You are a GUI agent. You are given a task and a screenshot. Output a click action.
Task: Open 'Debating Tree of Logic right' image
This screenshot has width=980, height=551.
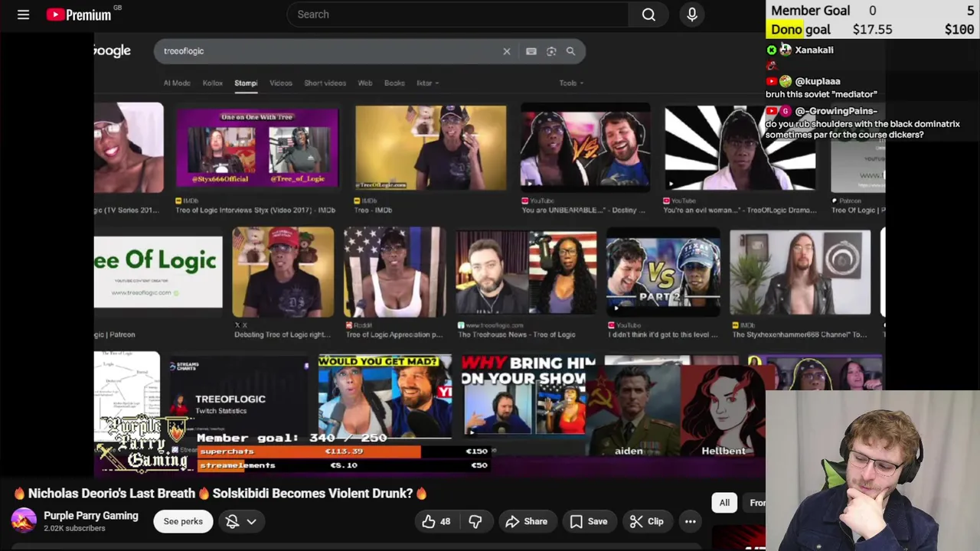[283, 272]
